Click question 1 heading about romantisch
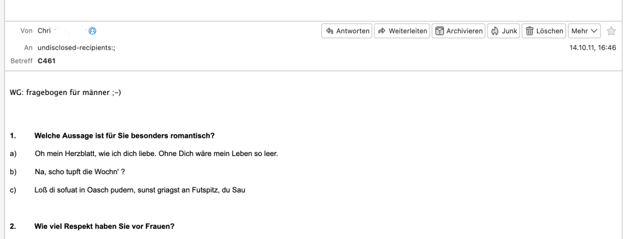The image size is (644, 239). pyautogui.click(x=125, y=135)
